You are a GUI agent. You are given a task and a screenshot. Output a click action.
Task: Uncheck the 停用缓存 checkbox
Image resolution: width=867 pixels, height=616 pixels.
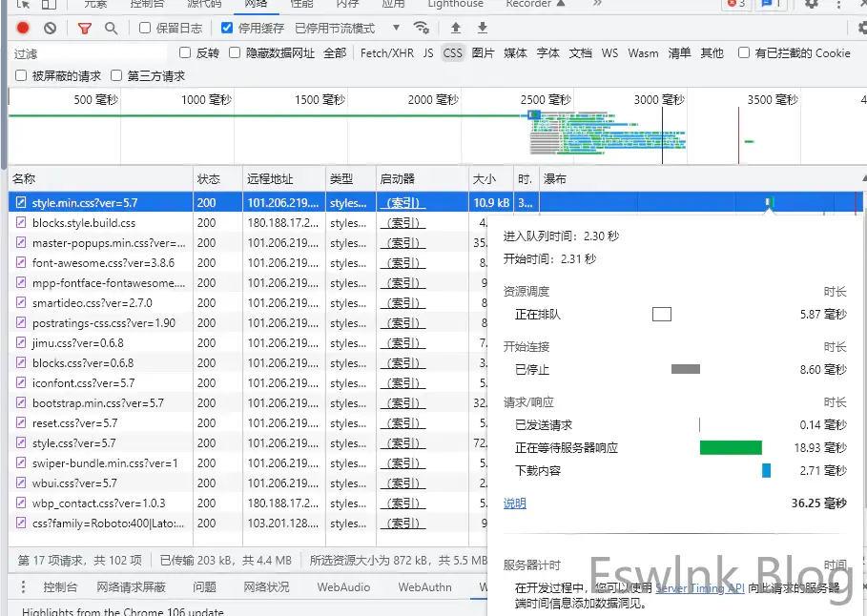point(227,29)
